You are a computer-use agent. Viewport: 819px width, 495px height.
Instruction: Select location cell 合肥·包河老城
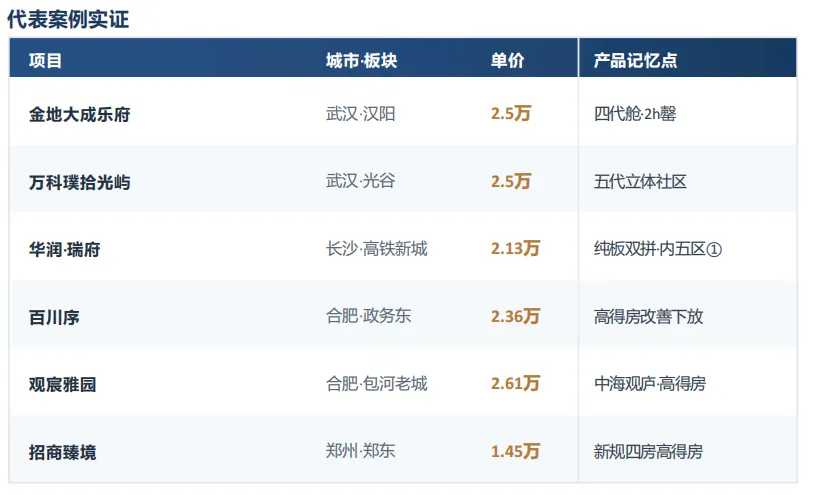[377, 383]
